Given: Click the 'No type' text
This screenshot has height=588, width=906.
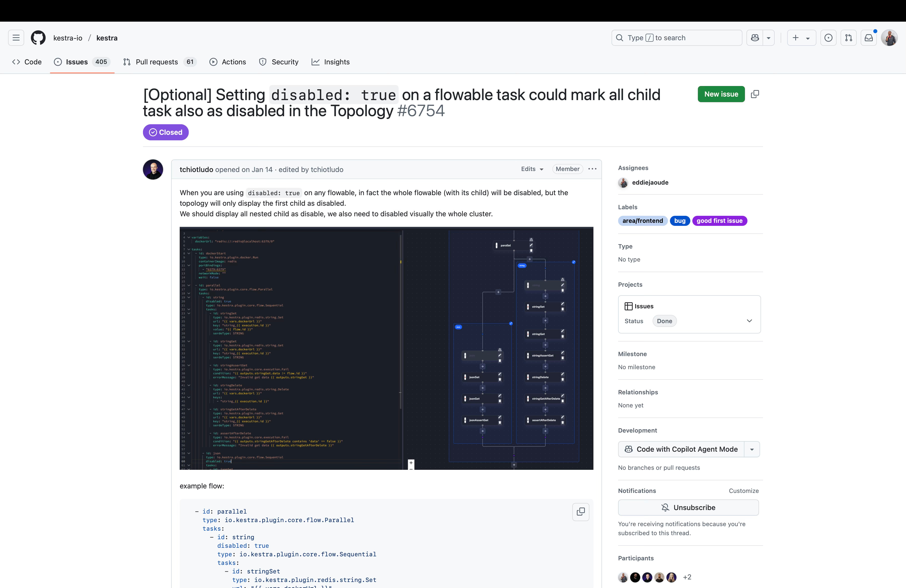Looking at the screenshot, I should click(629, 259).
